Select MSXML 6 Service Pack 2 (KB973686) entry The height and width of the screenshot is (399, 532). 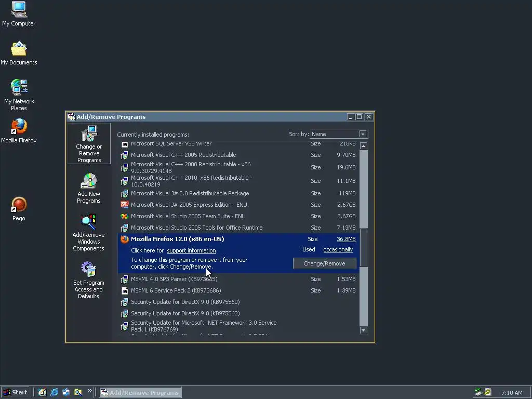click(238, 291)
